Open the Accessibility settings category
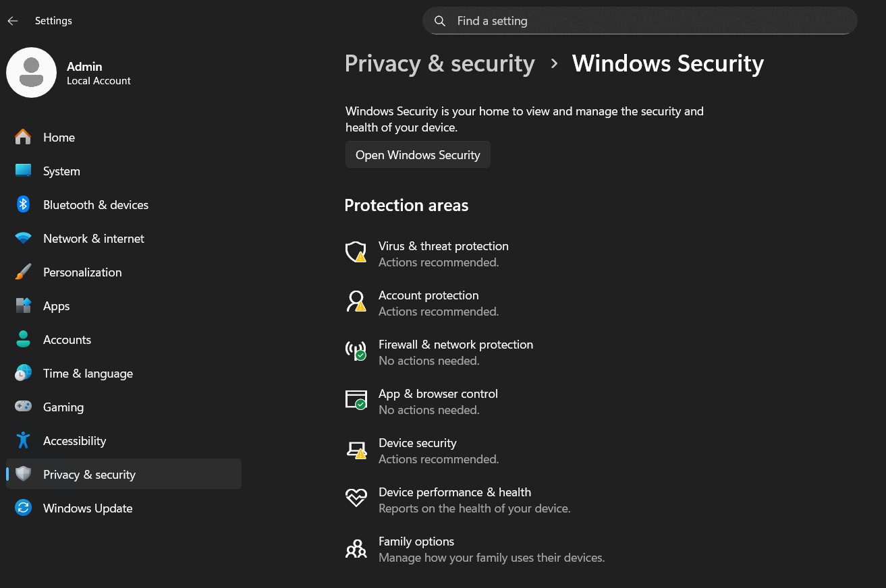 (74, 441)
